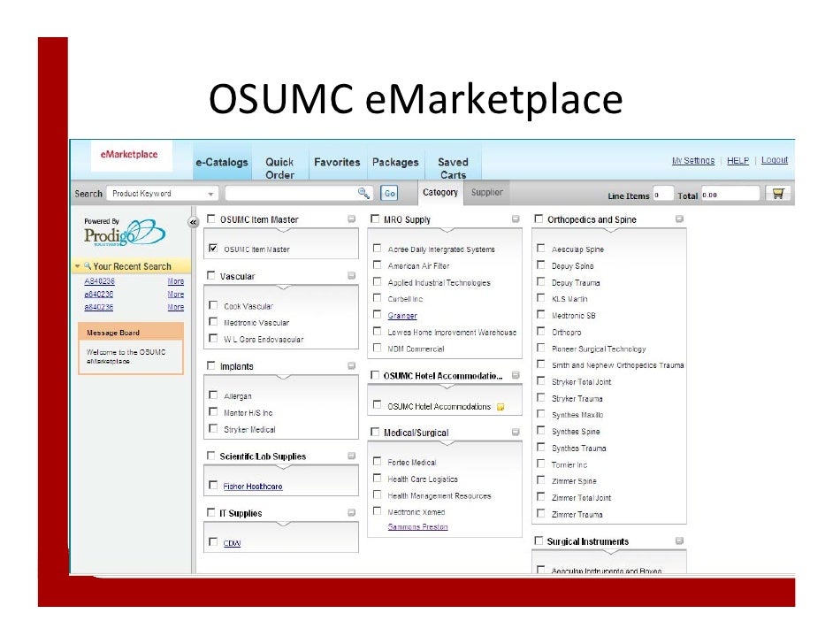Collapse the sidebar with double-arrow icon
833x644 pixels.
194,222
